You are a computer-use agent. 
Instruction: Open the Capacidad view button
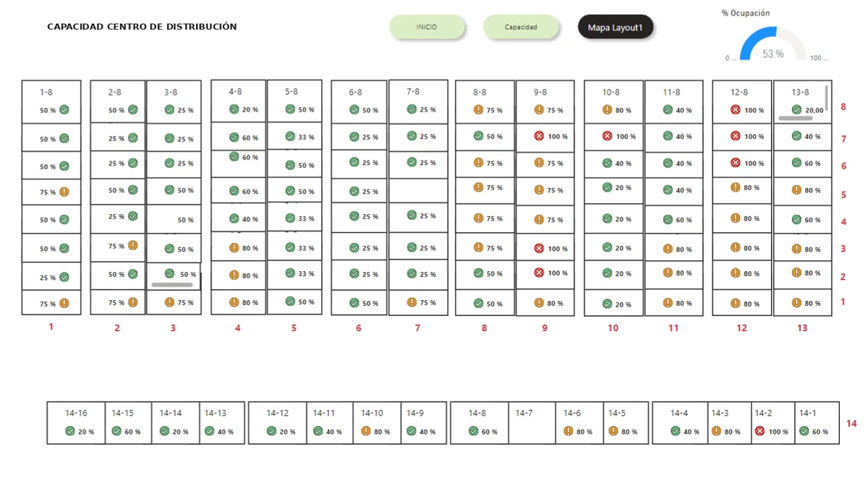pos(521,27)
